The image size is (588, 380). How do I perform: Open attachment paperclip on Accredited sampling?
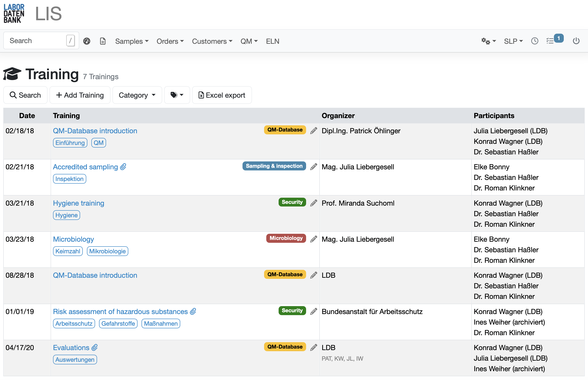pos(123,167)
